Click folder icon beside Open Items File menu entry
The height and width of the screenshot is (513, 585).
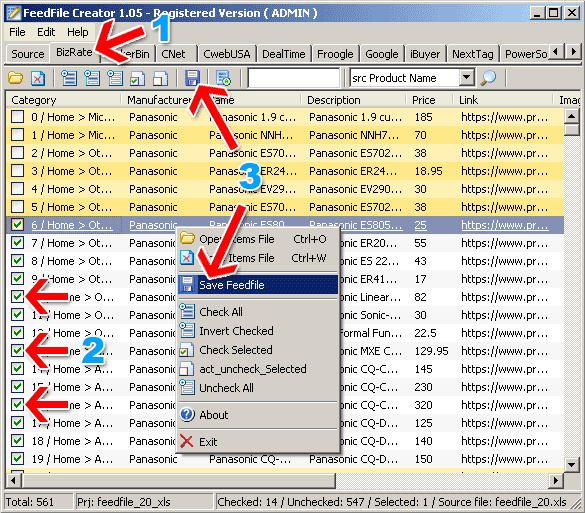coord(187,238)
